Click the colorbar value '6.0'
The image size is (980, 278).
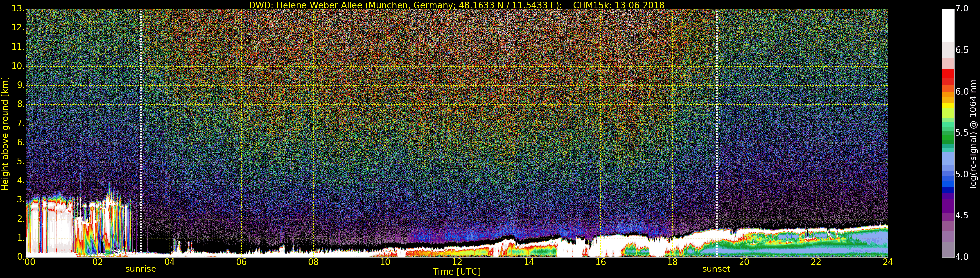tap(962, 91)
